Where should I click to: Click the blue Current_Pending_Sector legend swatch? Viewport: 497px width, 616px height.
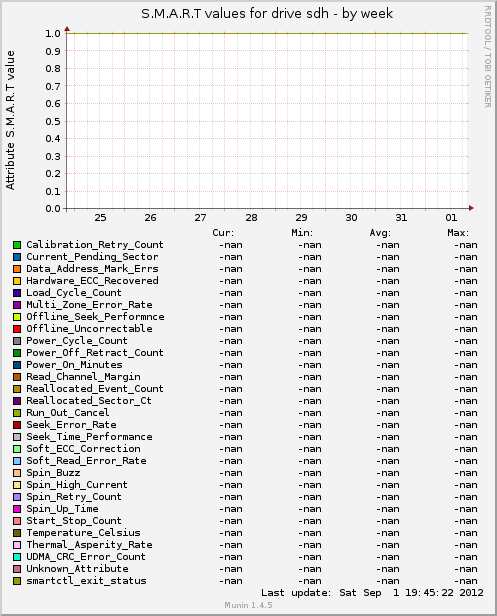click(17, 257)
